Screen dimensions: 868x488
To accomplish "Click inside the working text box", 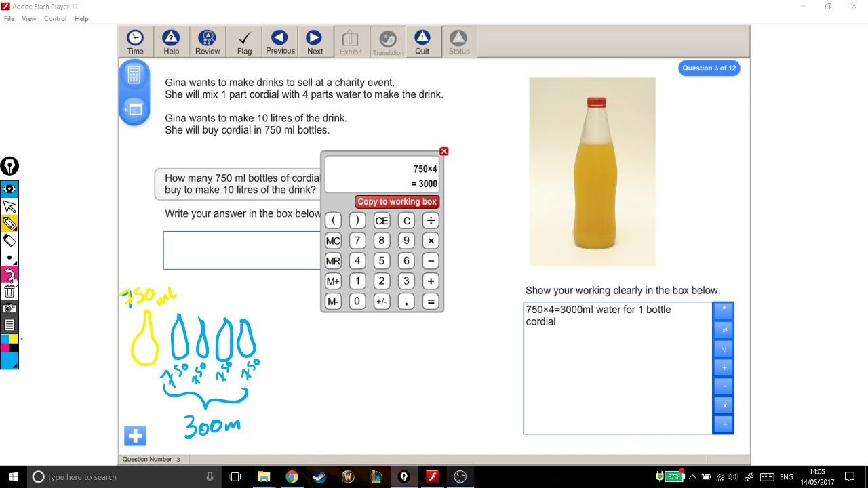I will pos(618,368).
